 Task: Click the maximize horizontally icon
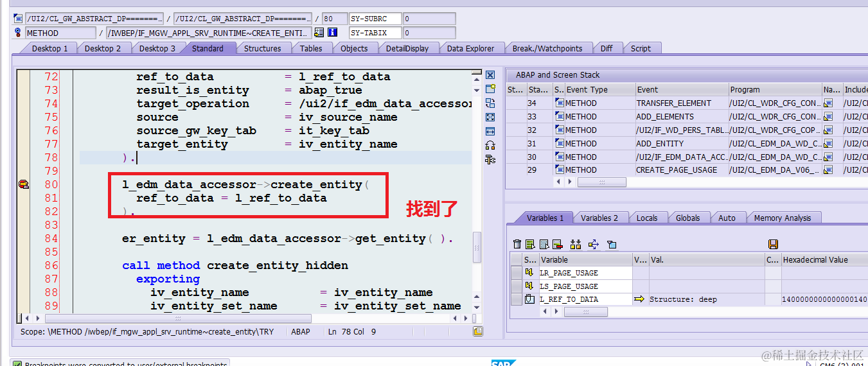[490, 131]
